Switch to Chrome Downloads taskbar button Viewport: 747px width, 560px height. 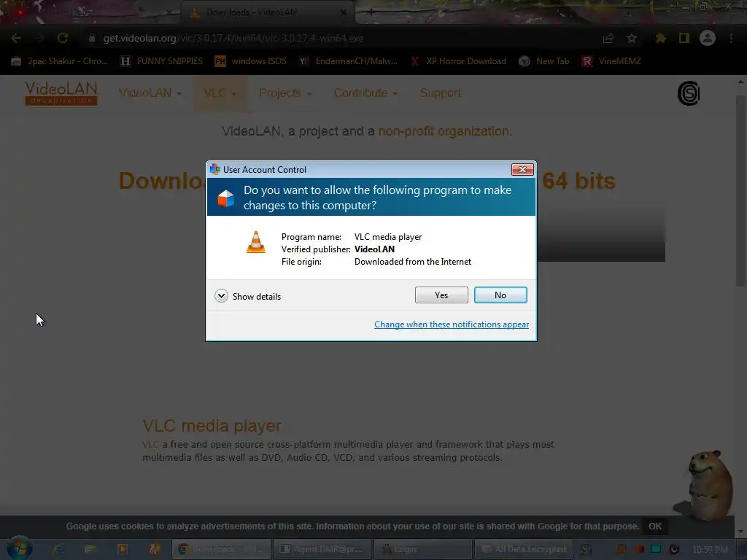[x=221, y=549]
